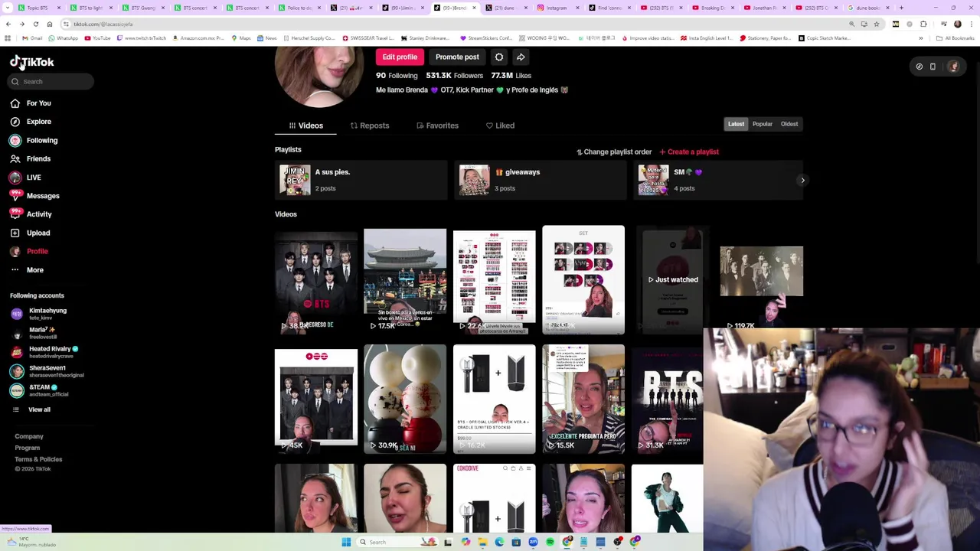Open All Bookmarks folder

(x=955, y=37)
